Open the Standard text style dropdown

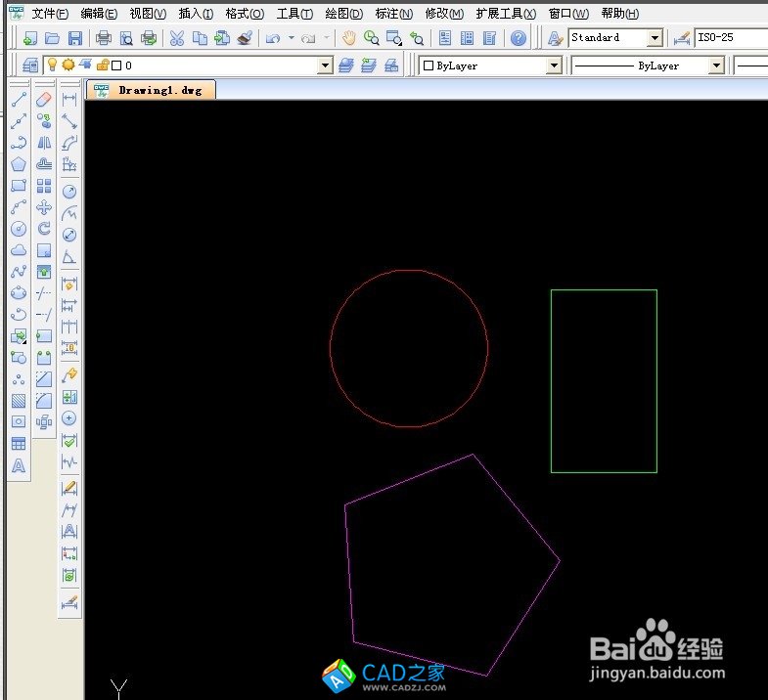(655, 38)
